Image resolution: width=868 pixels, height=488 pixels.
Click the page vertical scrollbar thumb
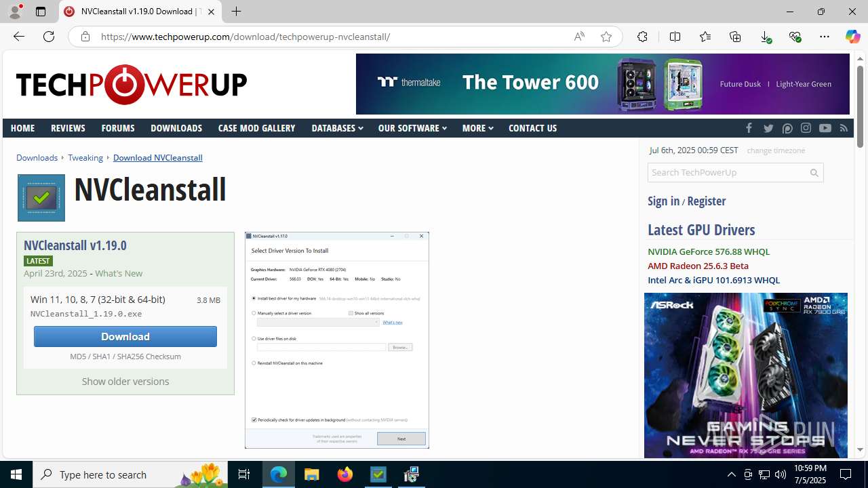point(860,107)
